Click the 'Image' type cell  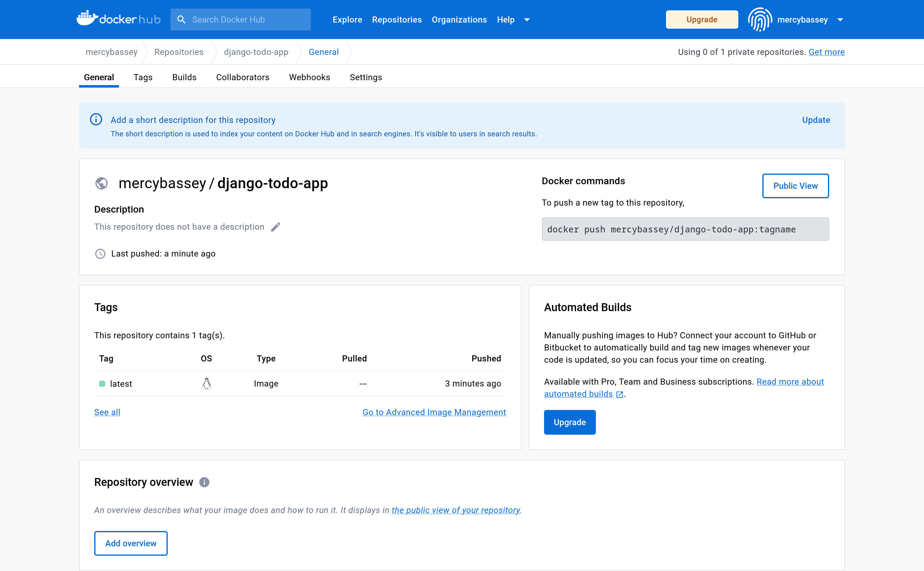pyautogui.click(x=266, y=384)
